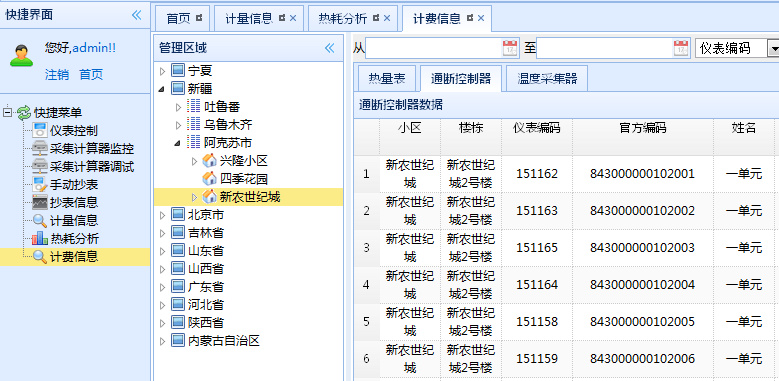Screen dimensions: 779x381
Task: Open the start date calendar picker icon
Action: tap(510, 48)
